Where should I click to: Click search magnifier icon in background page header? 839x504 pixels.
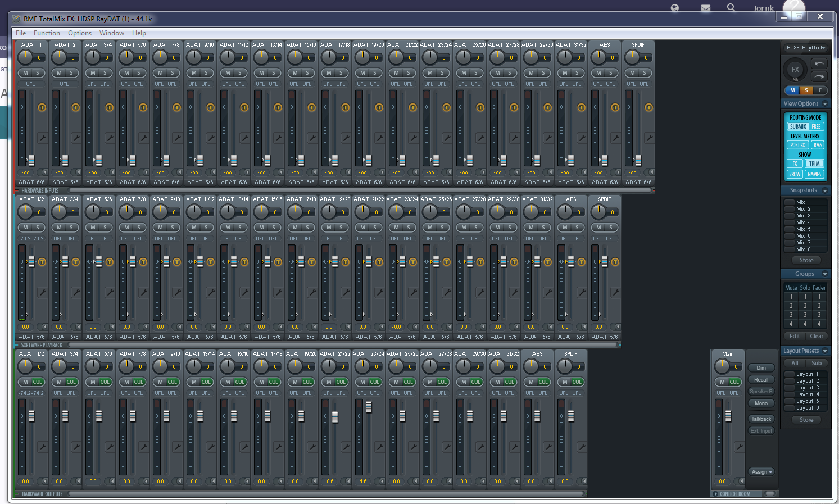click(x=731, y=8)
